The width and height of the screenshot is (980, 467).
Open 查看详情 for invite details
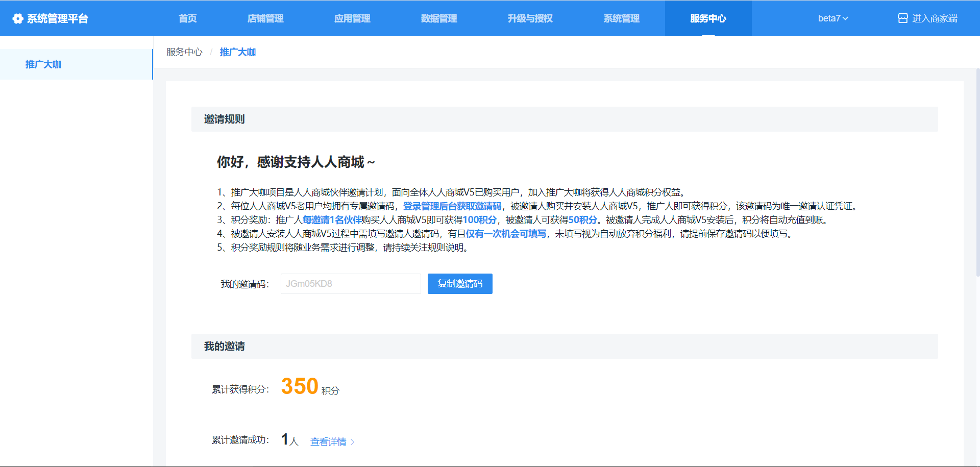coord(328,442)
